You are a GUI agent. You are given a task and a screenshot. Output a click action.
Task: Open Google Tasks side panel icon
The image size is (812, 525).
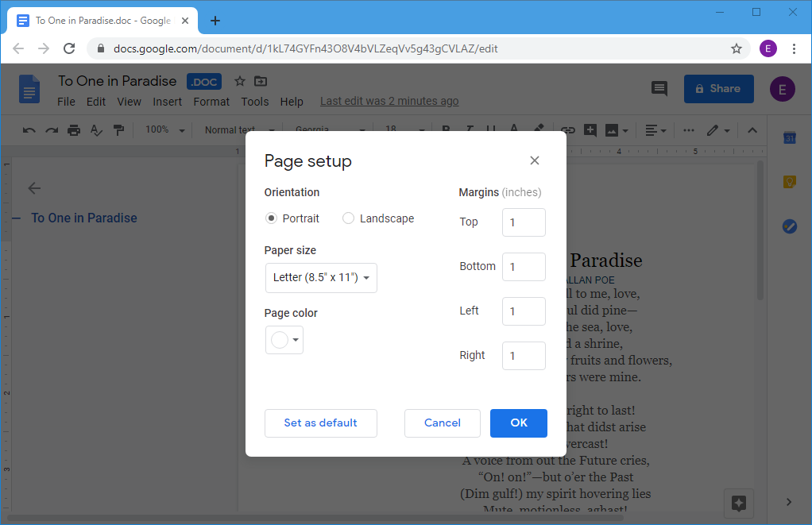tap(789, 226)
